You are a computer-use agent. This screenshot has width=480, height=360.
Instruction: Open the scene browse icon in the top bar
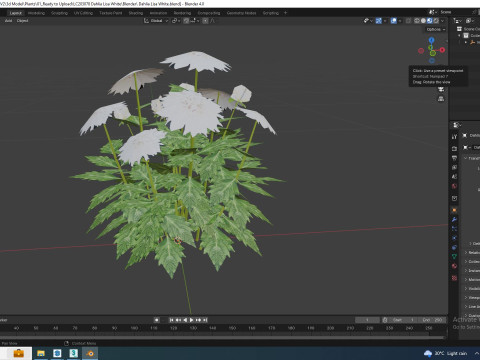point(432,12)
